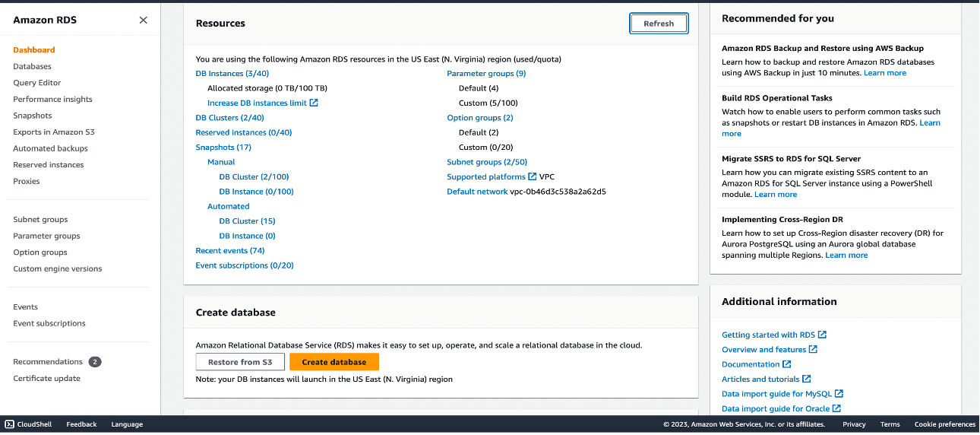
Task: Open Getting started with RDS link
Action: 768,335
